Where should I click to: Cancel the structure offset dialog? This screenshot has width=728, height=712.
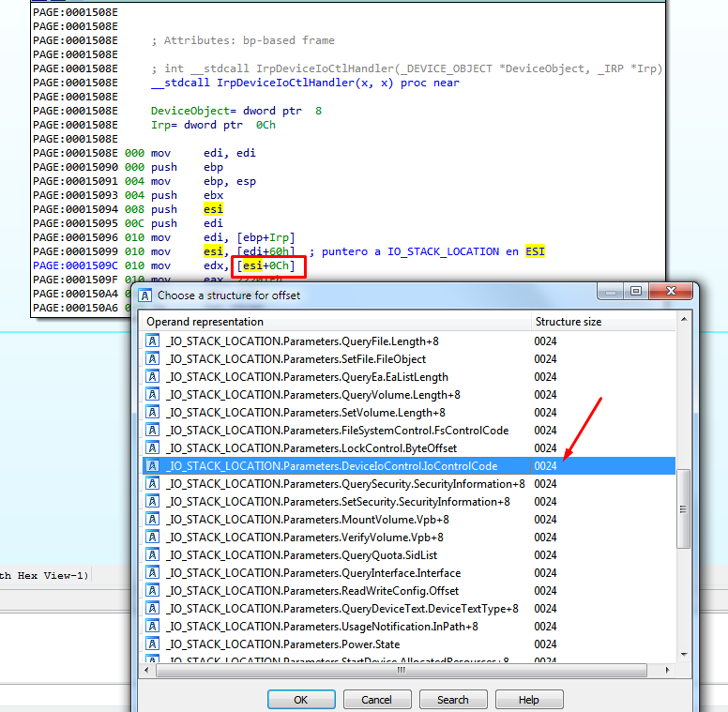376,700
